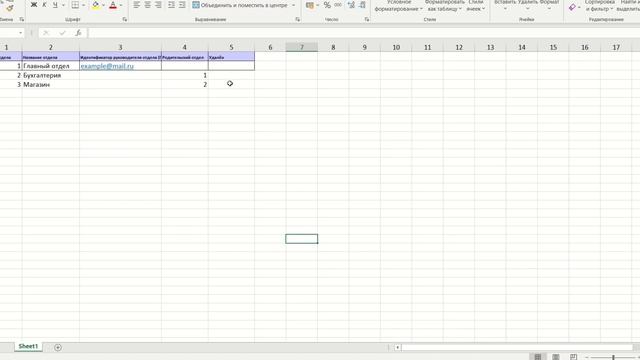The height and width of the screenshot is (360, 640).
Task: Decrease cell indent
Action: (x=171, y=5)
